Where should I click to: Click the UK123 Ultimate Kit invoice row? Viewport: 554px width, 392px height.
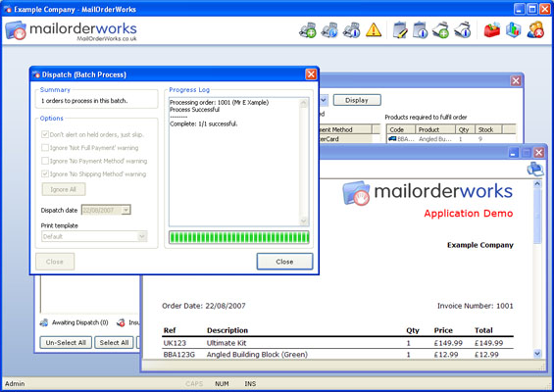point(337,343)
